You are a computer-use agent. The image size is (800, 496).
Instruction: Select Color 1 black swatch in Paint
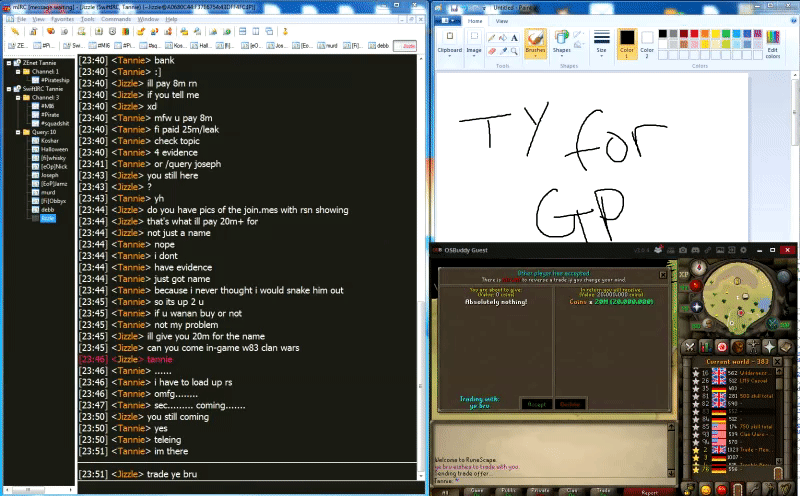[627, 44]
